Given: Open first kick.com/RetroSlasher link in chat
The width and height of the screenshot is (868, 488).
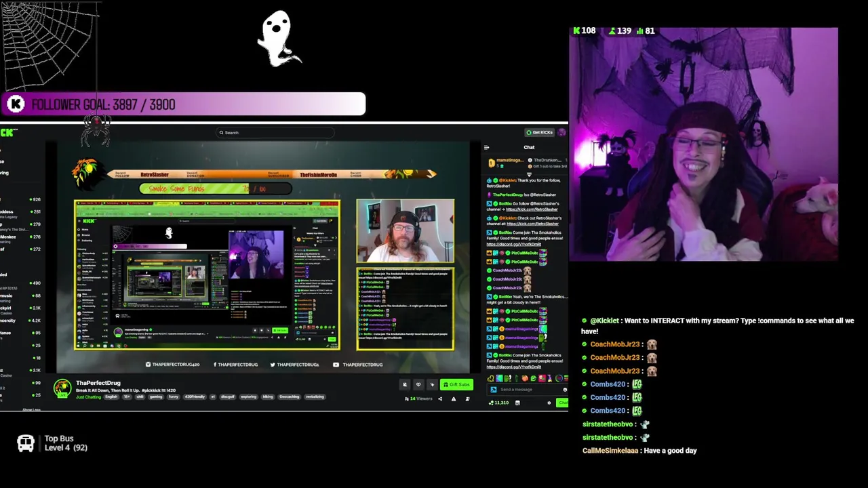Looking at the screenshot, I should click(x=532, y=209).
